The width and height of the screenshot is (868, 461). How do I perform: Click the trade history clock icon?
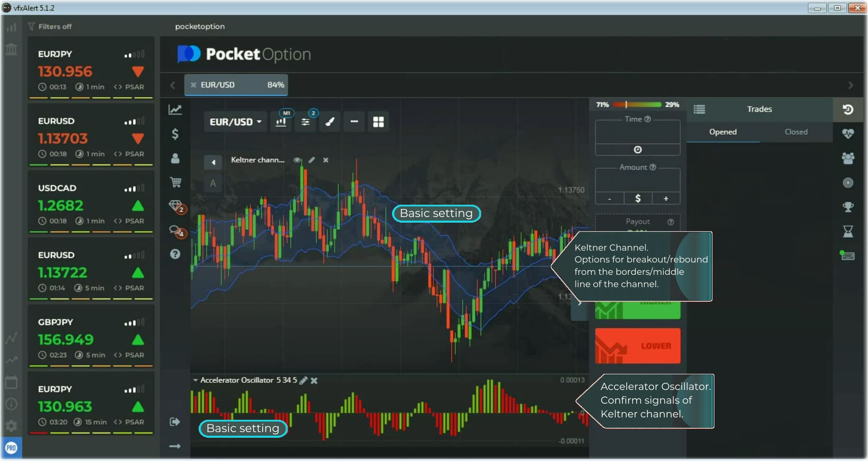[x=848, y=109]
